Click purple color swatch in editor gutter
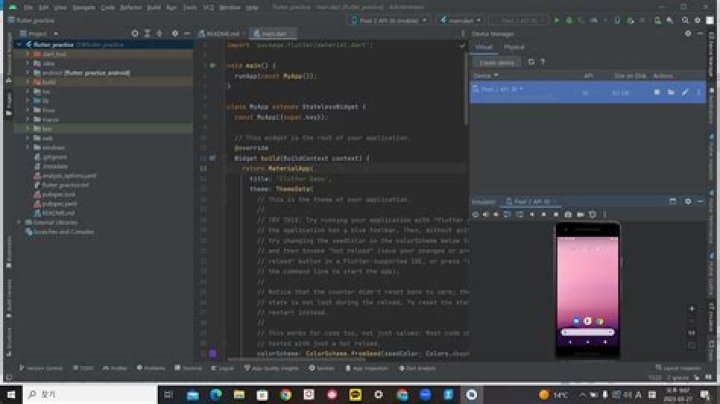Viewport: 720px width, 404px height. click(213, 354)
